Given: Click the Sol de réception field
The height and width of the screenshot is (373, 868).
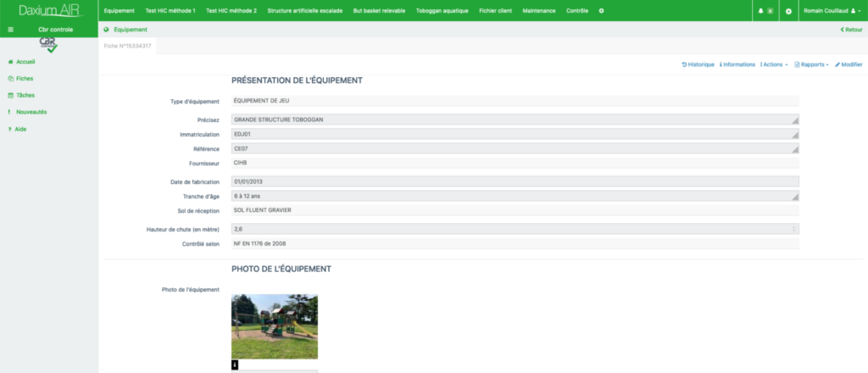Looking at the screenshot, I should click(x=515, y=210).
